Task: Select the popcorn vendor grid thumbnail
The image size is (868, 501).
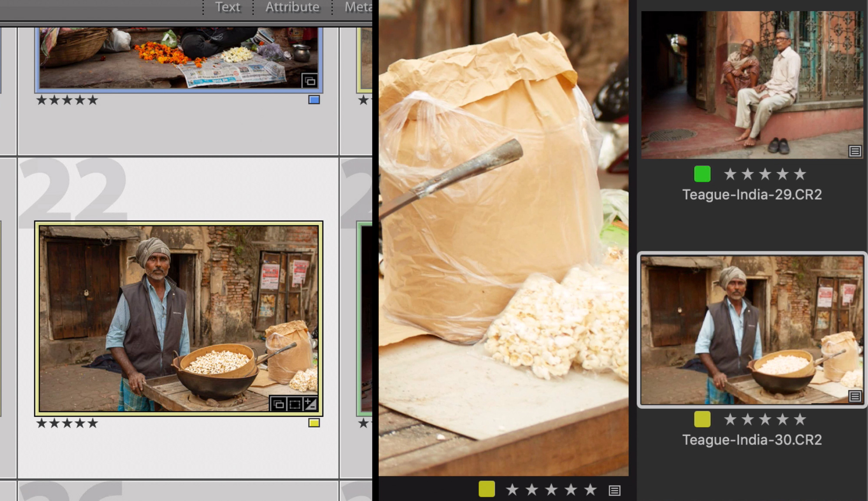Action: (x=178, y=318)
